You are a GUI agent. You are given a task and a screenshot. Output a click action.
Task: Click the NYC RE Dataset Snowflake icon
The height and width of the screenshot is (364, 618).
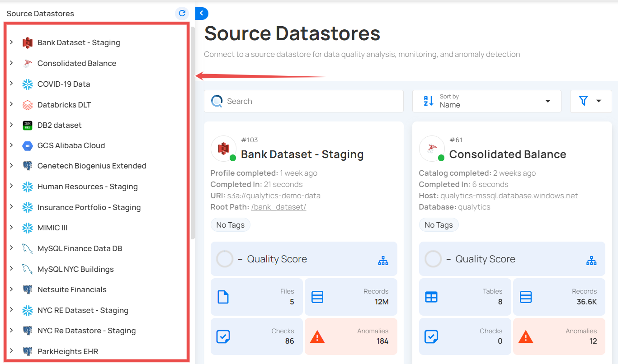tap(28, 311)
